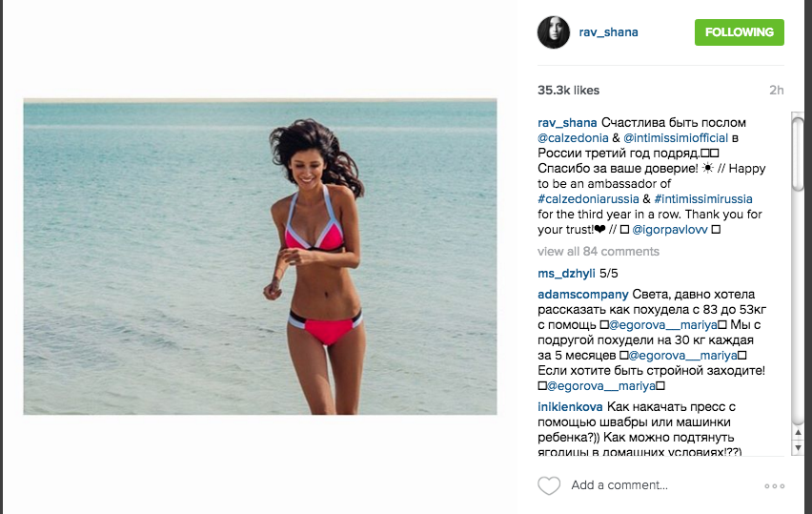Open adamscompany commenter profile

(x=583, y=295)
